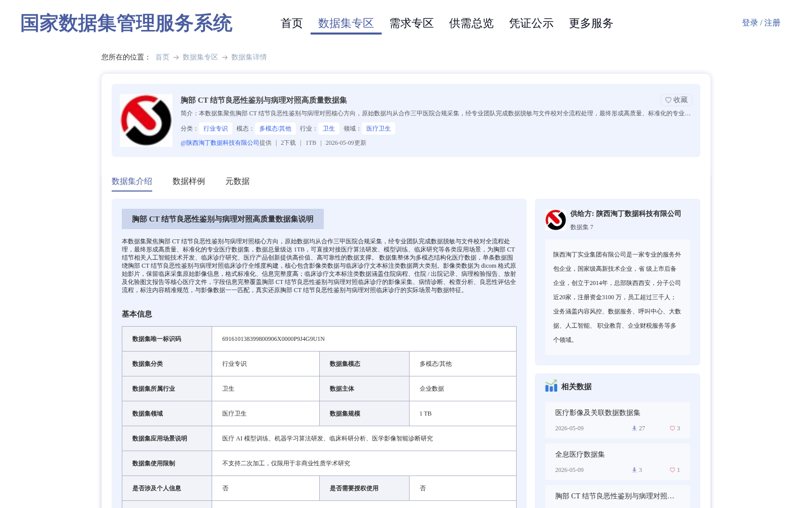Click dataset ID 691610138399800906X0000P9J4G9U1N
Screen dimensions: 812x508
274,339
